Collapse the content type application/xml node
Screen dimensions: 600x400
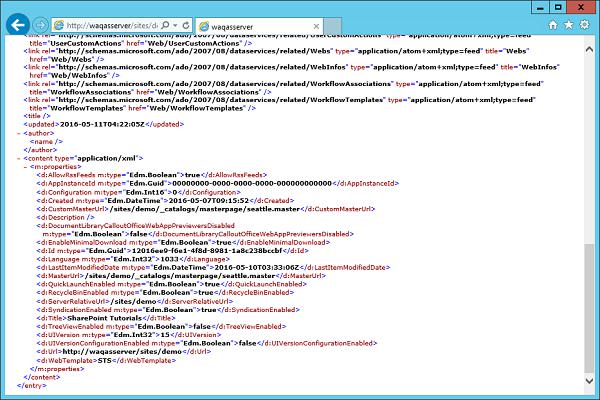coord(18,158)
